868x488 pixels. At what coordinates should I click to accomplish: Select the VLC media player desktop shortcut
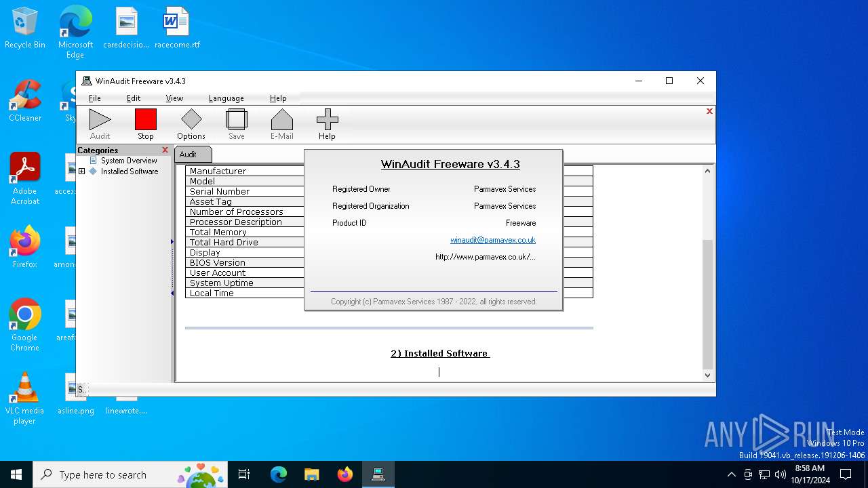point(25,398)
